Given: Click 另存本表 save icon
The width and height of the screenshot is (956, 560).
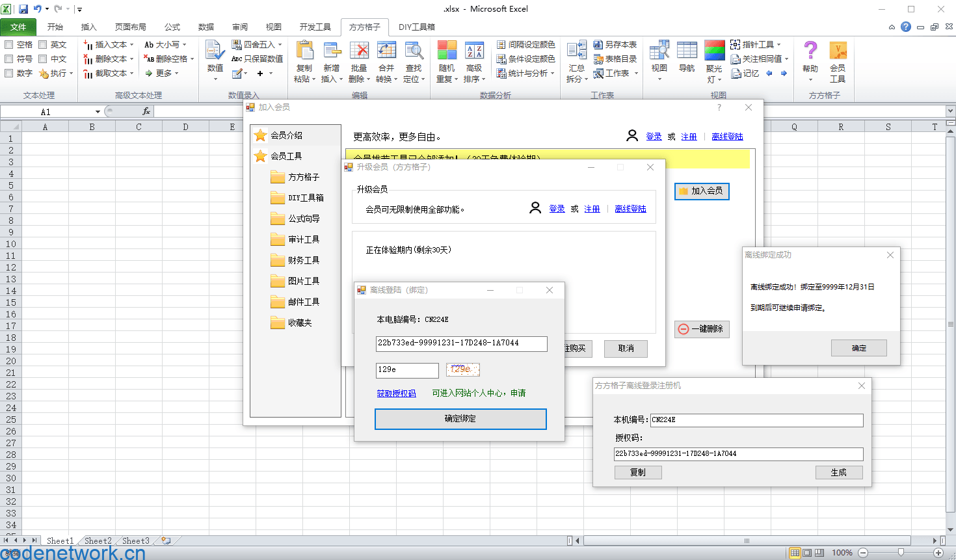Looking at the screenshot, I should tap(598, 45).
